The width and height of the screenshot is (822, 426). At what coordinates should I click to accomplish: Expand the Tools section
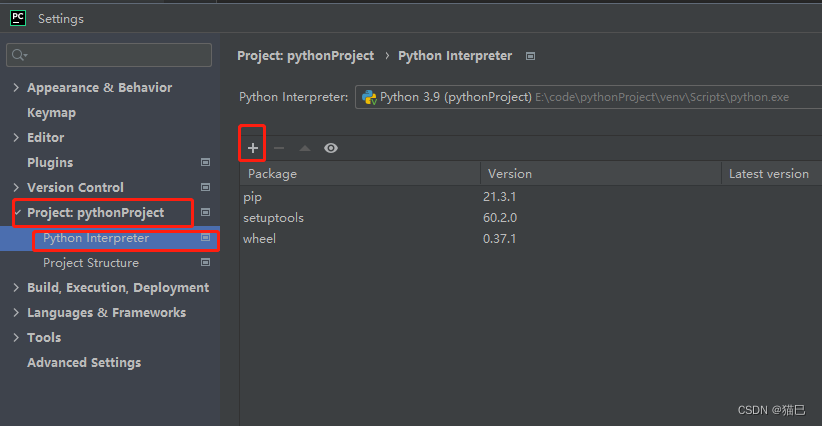(x=16, y=337)
